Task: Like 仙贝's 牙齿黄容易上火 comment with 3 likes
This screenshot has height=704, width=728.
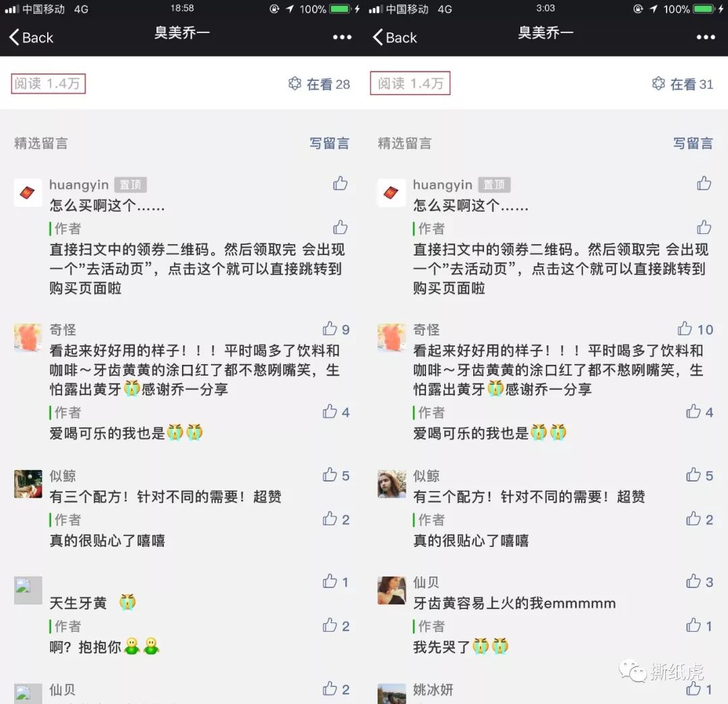Action: pos(693,581)
